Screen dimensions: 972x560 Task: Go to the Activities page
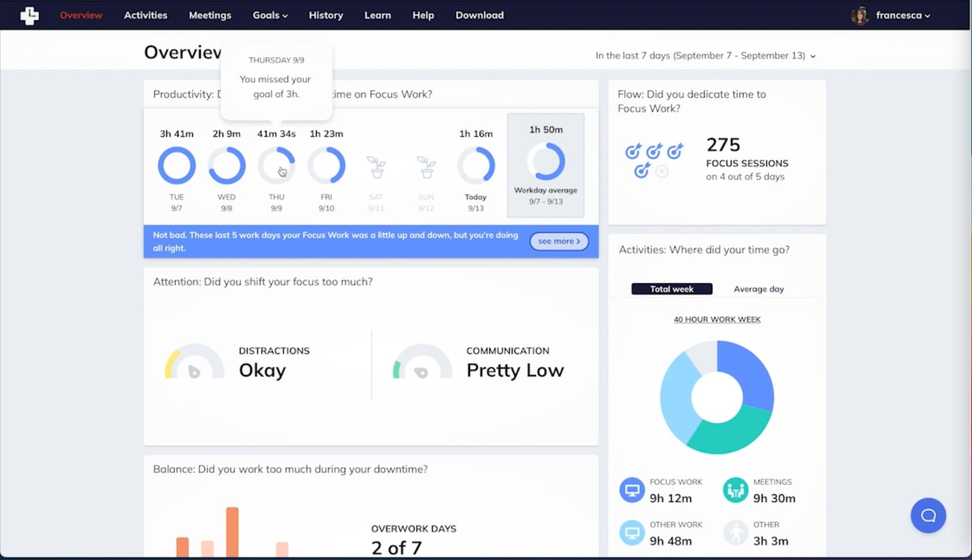point(145,15)
